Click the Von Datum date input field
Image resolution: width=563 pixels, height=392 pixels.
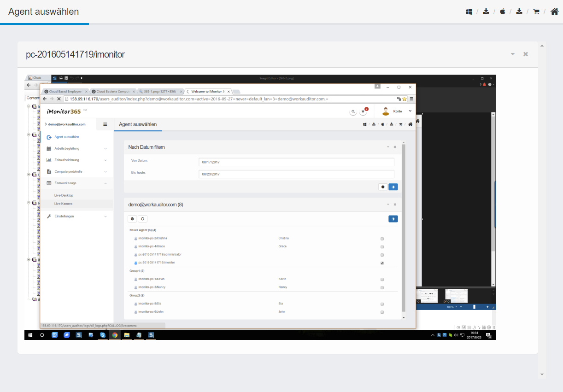(296, 162)
